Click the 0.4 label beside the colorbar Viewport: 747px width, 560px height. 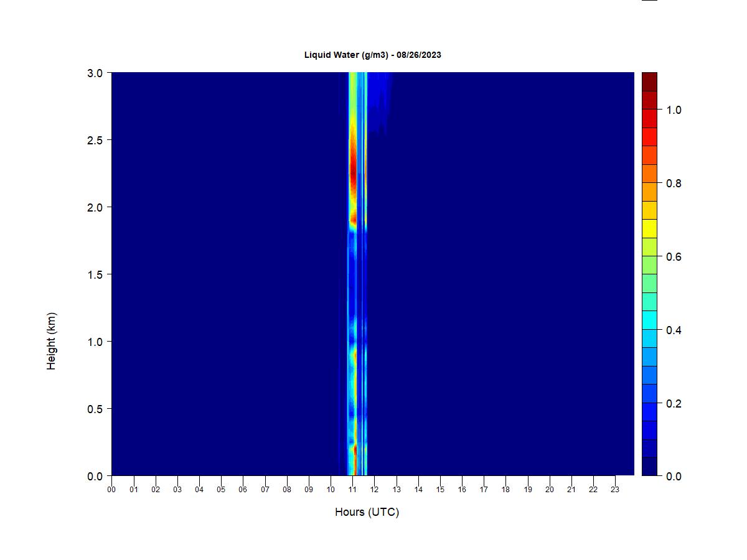673,330
